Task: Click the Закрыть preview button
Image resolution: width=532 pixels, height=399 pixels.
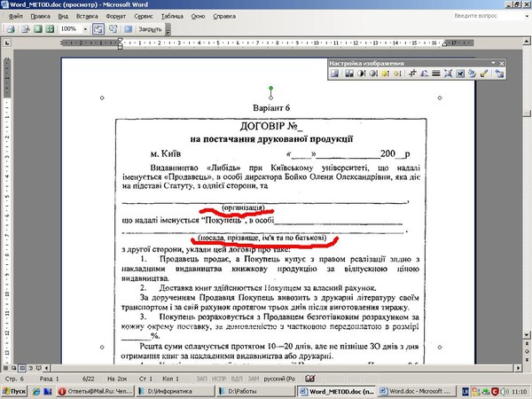Action: click(x=150, y=29)
